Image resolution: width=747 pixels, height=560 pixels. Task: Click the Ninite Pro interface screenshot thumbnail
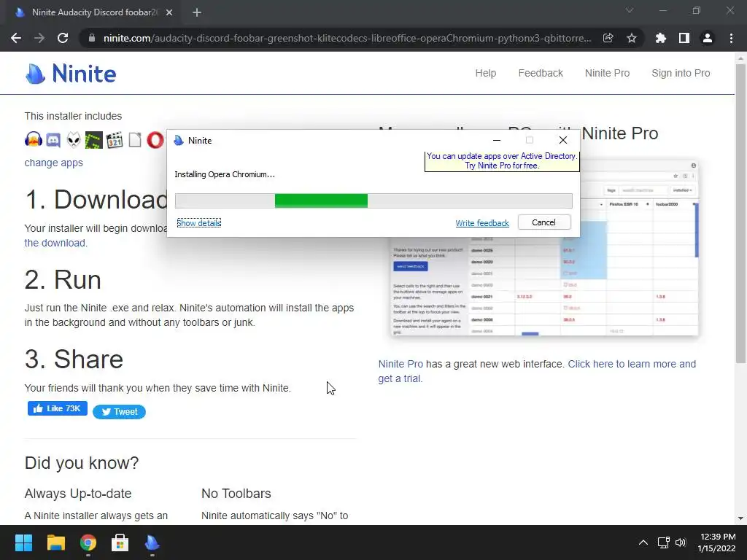click(x=544, y=248)
